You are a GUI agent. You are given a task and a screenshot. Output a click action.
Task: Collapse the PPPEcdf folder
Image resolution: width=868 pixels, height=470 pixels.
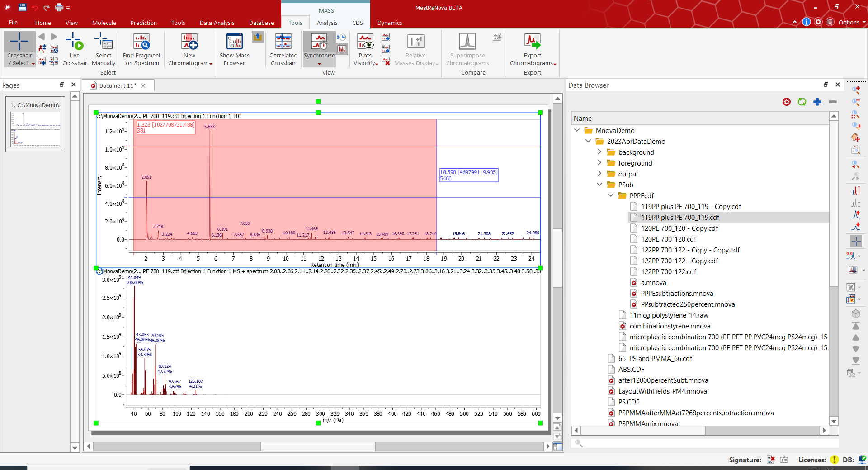[611, 195]
